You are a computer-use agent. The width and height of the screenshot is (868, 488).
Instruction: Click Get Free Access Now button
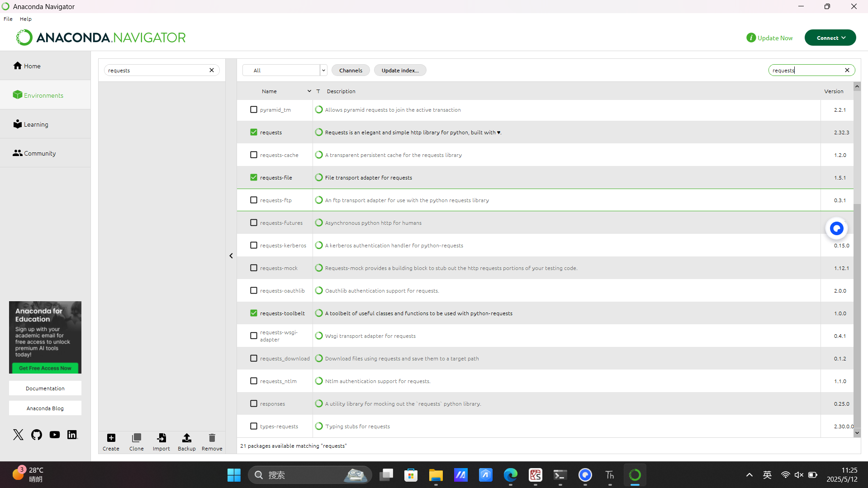coord(45,368)
